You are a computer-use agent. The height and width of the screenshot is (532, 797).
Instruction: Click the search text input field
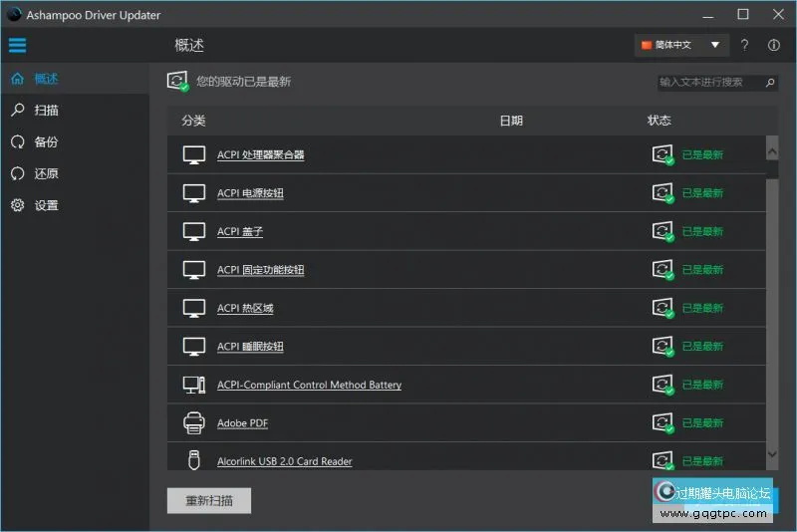point(709,83)
